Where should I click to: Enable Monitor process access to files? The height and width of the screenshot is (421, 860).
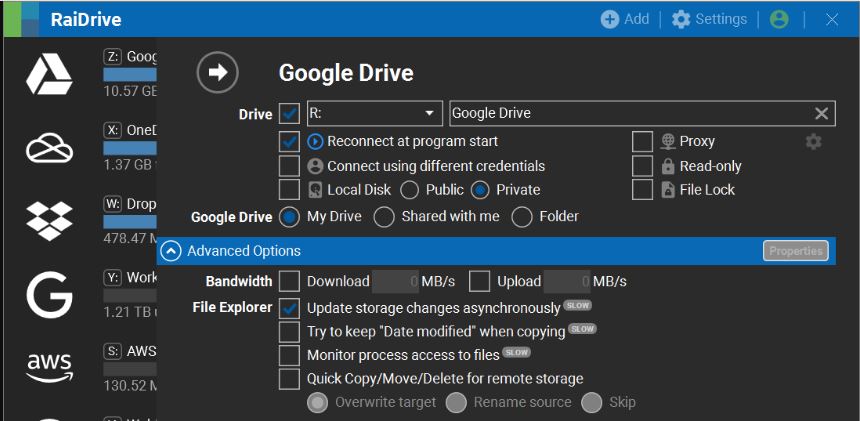coord(289,355)
